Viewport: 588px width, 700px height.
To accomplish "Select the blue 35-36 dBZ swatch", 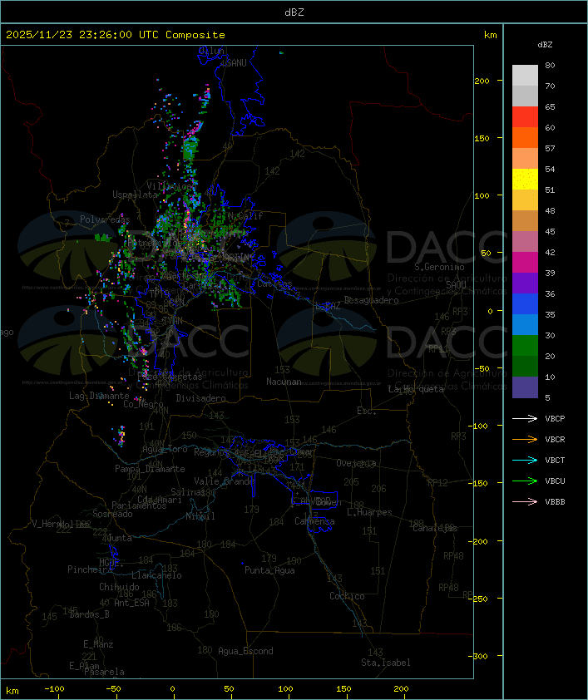I will point(525,304).
